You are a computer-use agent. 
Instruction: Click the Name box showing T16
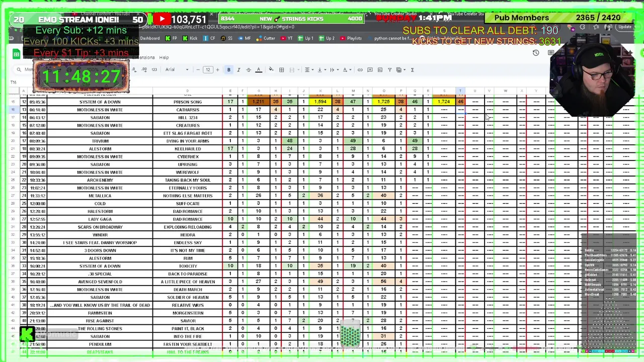tap(14, 82)
